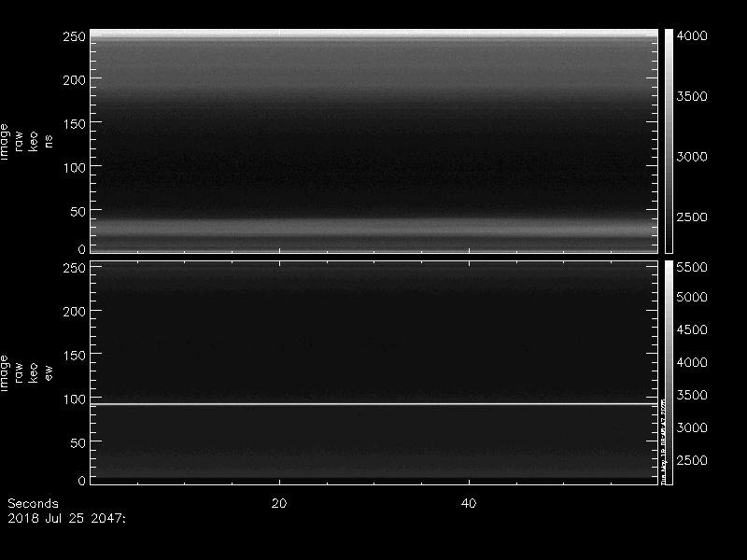Click '100' tick of the ns keogram

click(x=75, y=168)
